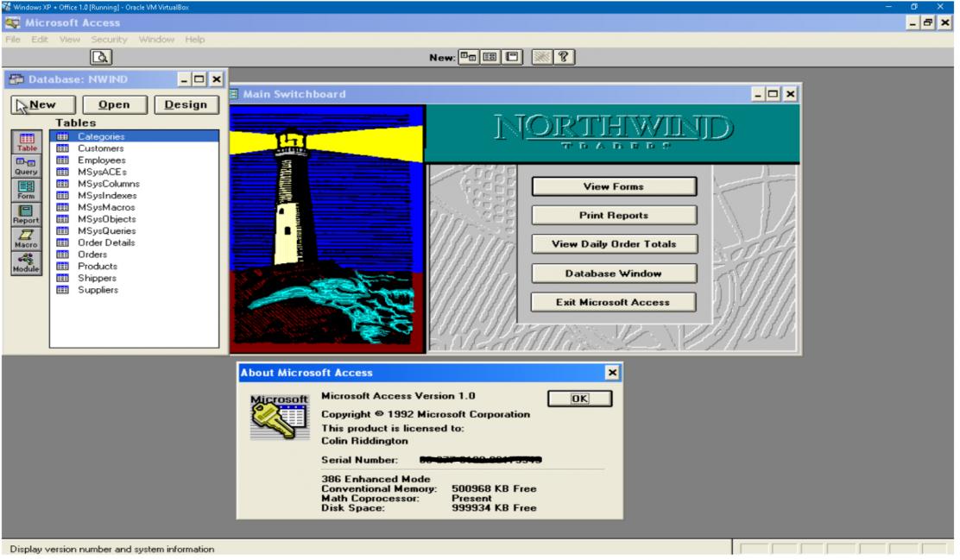Select the Query object type icon
The image size is (960, 560).
point(26,166)
